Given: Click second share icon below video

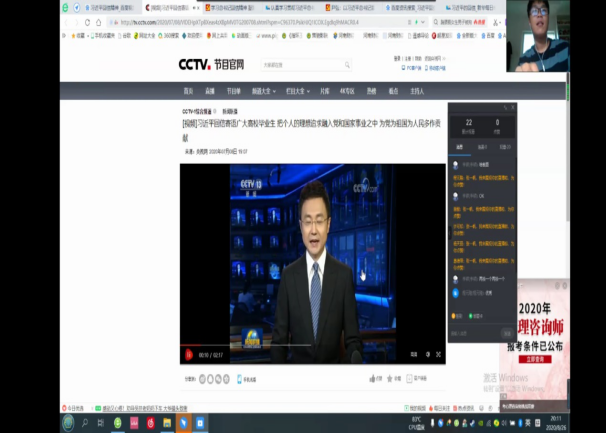Looking at the screenshot, I should [211, 379].
